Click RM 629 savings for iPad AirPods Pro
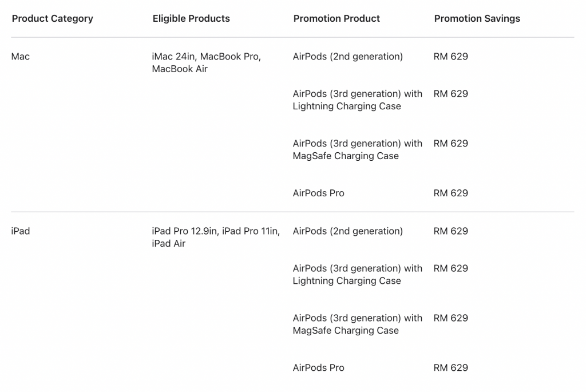586x392 pixels. 451,368
